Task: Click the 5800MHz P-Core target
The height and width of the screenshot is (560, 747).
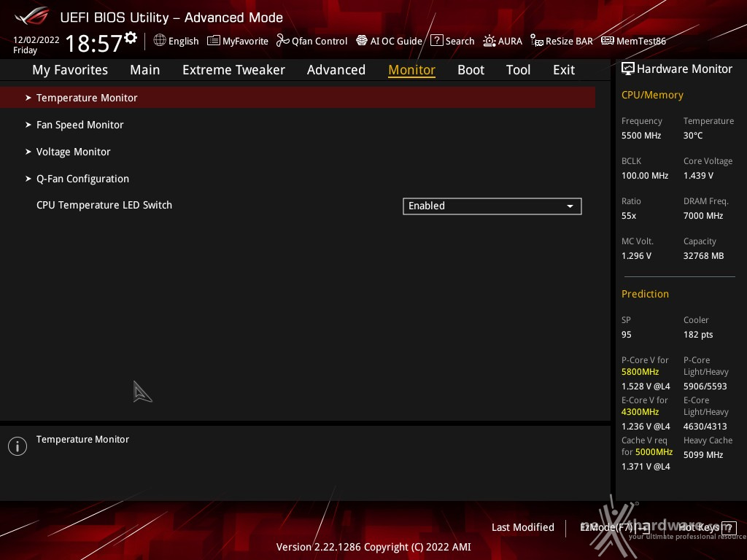Action: [x=640, y=372]
